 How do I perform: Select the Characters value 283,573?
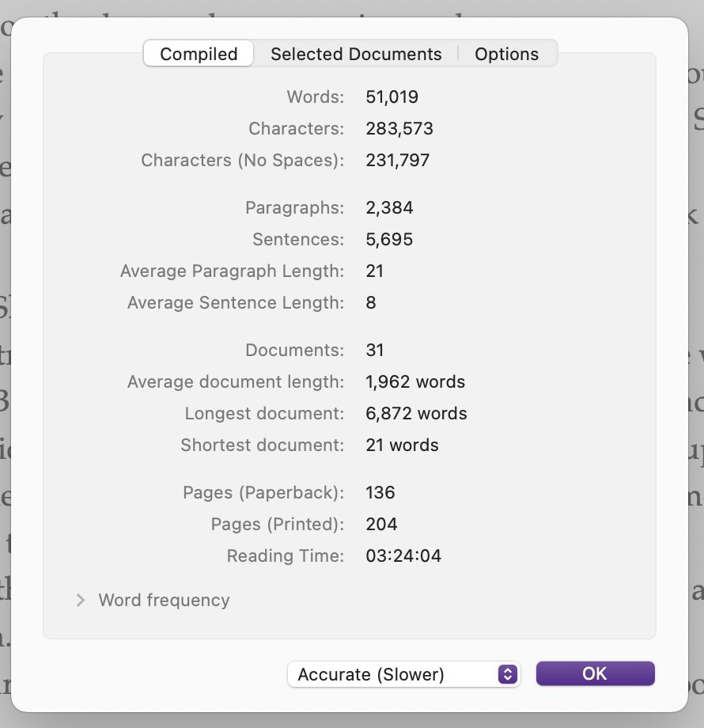tap(399, 129)
